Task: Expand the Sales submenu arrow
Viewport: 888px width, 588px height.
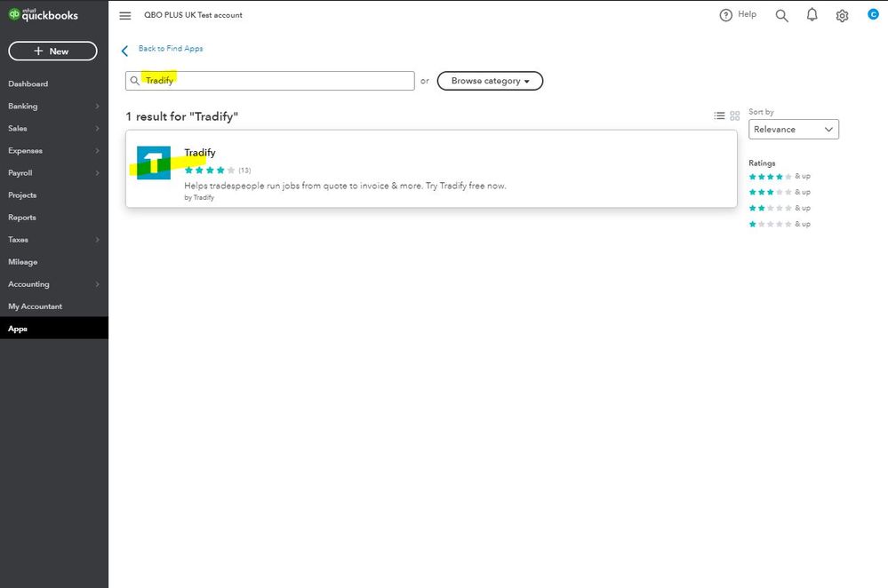Action: pos(98,129)
